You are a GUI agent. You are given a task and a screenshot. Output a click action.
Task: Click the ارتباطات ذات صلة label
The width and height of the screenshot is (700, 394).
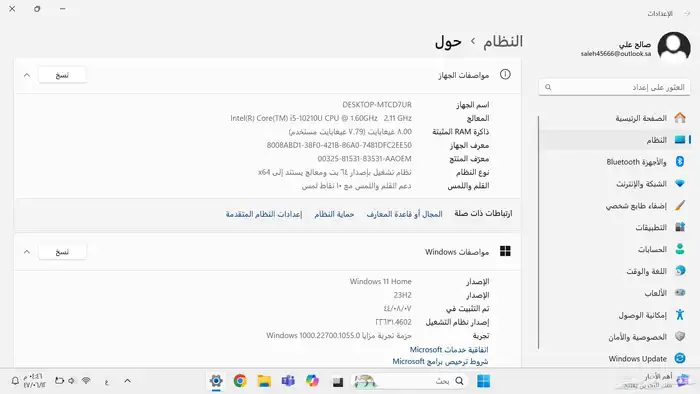pyautogui.click(x=483, y=214)
